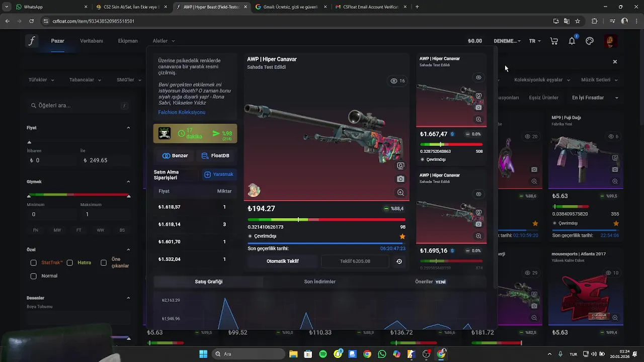Viewport: 644px width, 362px height.
Task: Zoom the main AWP image with the magnifier icon
Action: tap(400, 193)
